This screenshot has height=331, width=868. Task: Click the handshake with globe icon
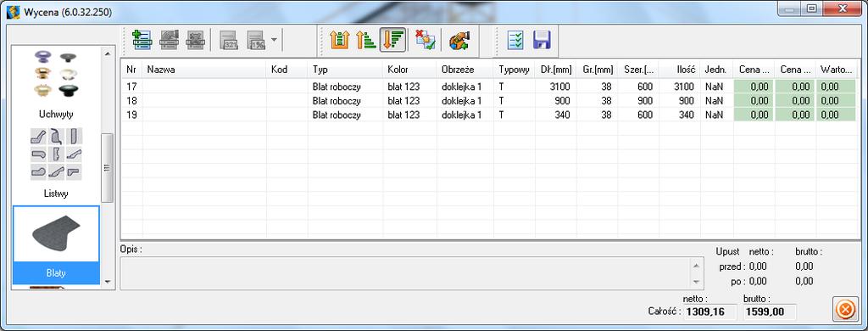(459, 40)
